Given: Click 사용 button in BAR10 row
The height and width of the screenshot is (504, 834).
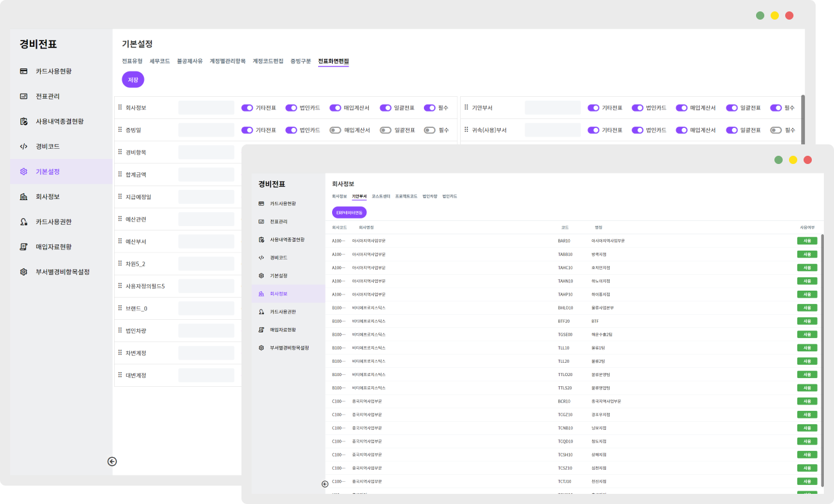Looking at the screenshot, I should pos(807,241).
